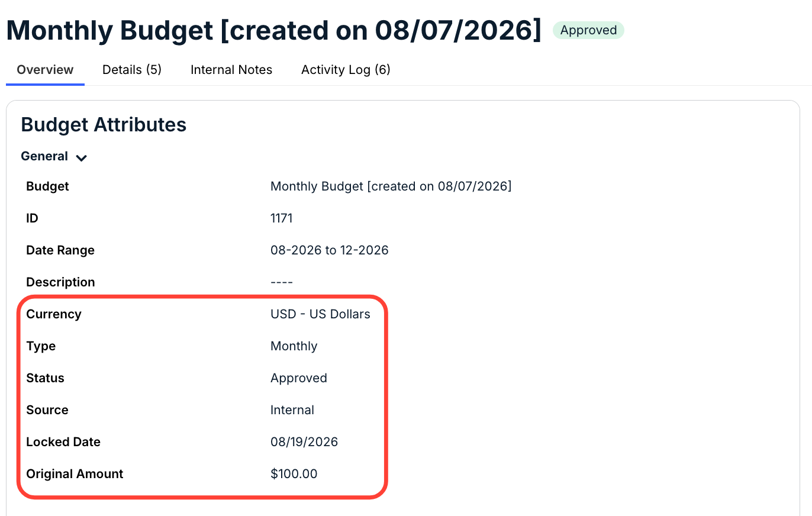Viewport: 812px width, 516px height.
Task: Click the Original Amount value $100.00
Action: [x=294, y=474]
